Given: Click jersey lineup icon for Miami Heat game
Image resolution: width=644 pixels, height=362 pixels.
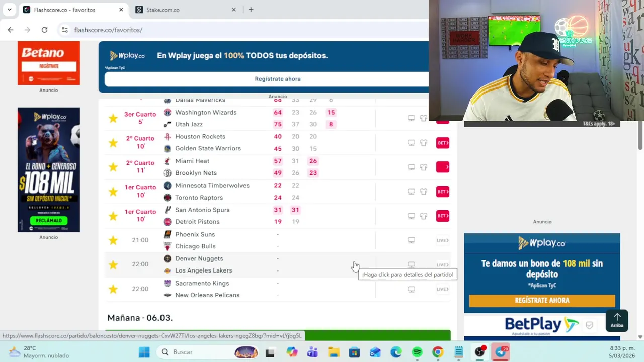Looking at the screenshot, I should pyautogui.click(x=424, y=167).
